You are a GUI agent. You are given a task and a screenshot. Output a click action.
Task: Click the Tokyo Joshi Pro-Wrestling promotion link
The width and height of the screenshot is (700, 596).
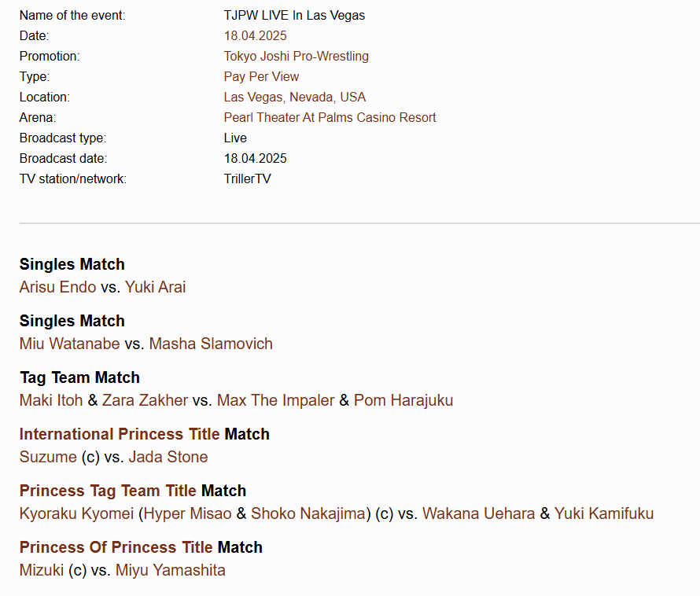point(296,56)
